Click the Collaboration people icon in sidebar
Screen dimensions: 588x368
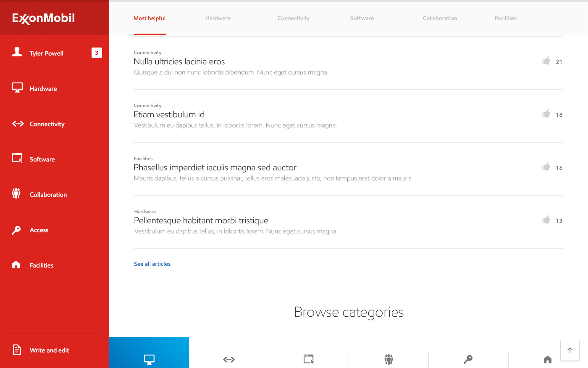[x=16, y=193]
